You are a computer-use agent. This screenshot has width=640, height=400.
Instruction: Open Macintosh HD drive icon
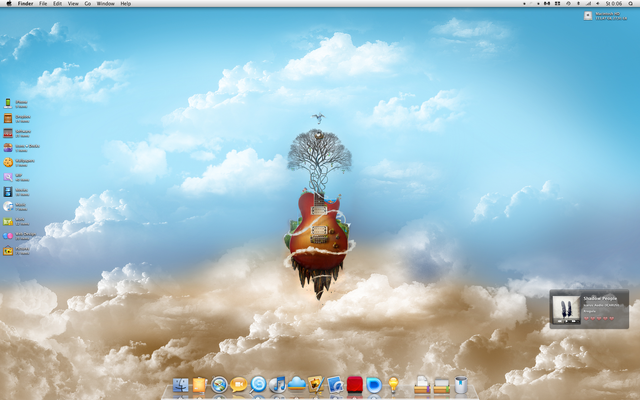click(588, 16)
